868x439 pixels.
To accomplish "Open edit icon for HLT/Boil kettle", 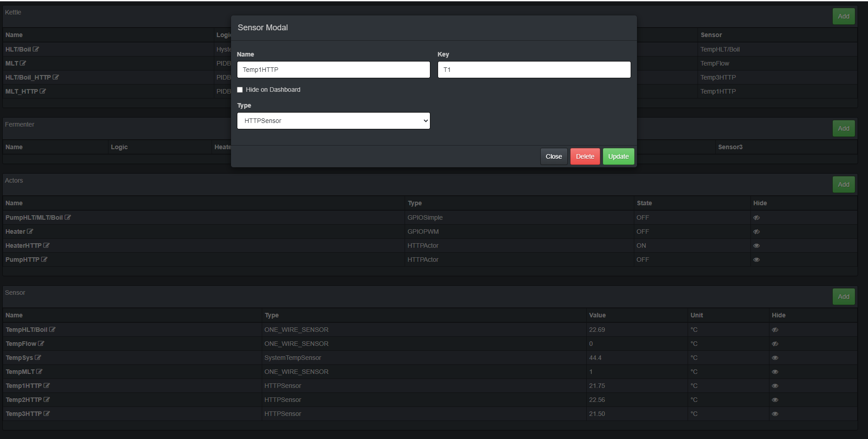I will point(36,49).
